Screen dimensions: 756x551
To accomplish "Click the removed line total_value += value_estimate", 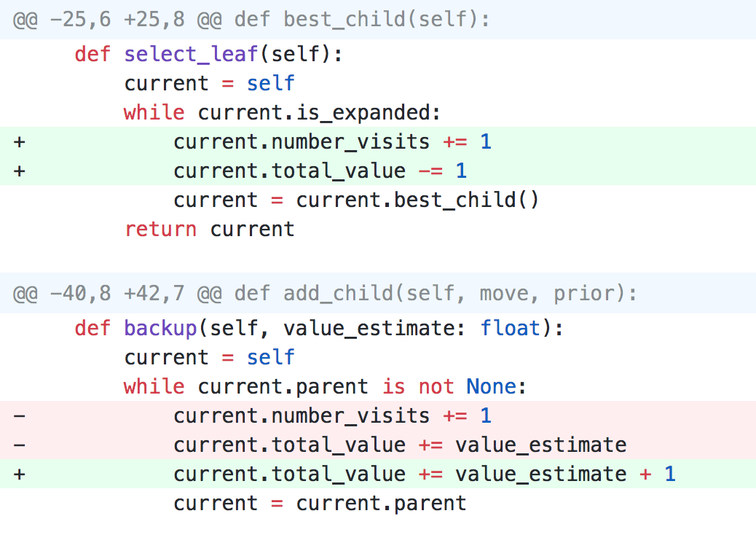I will (x=400, y=445).
